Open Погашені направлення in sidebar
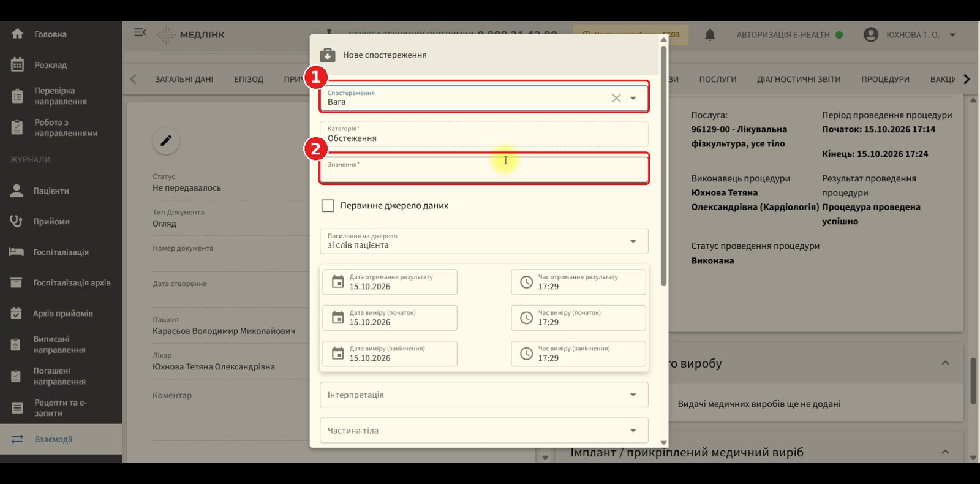 coord(61,376)
